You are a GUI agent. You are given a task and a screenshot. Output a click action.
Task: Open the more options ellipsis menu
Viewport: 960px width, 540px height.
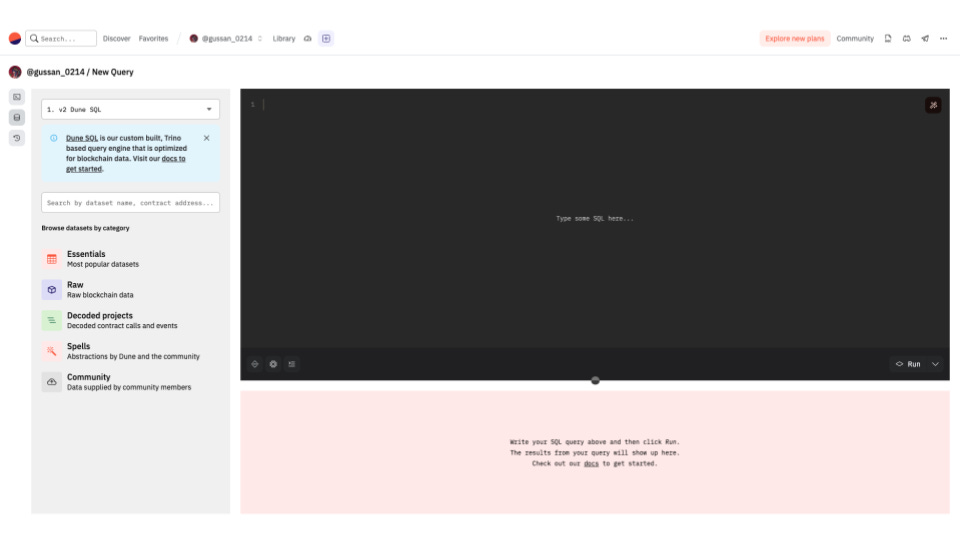[x=943, y=39]
